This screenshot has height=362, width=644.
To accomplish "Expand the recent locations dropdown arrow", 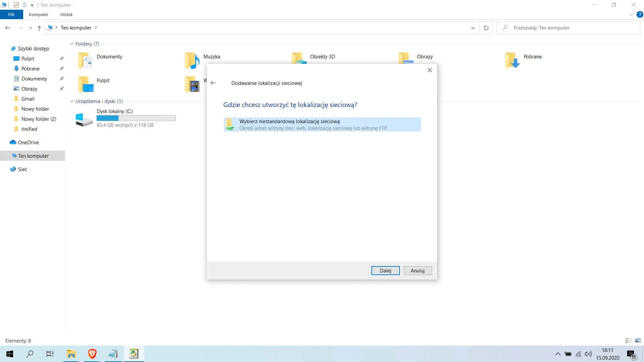I will coord(31,28).
